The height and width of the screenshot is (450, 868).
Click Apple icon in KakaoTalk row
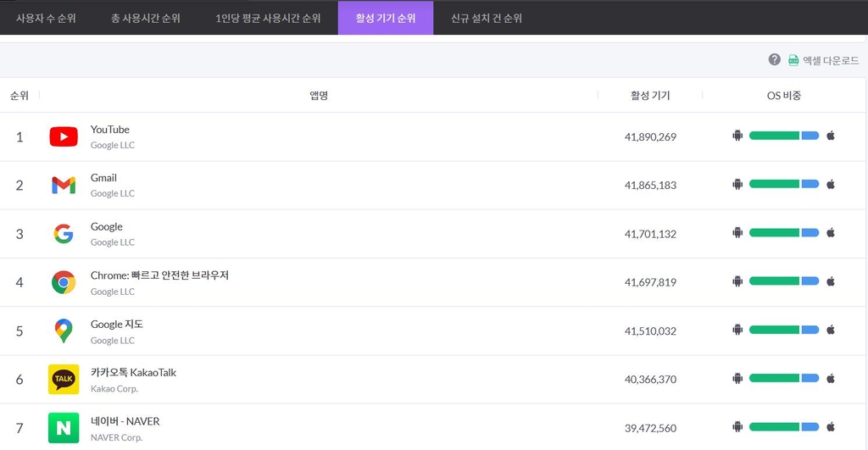click(831, 379)
